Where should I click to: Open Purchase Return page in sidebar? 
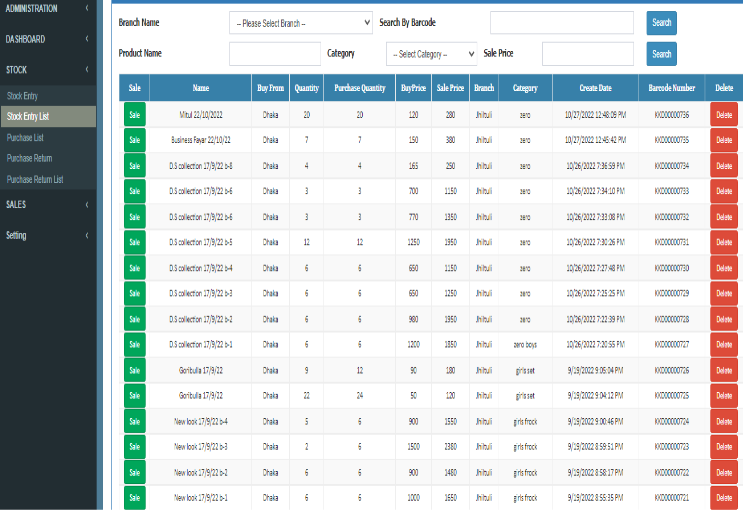pos(29,158)
